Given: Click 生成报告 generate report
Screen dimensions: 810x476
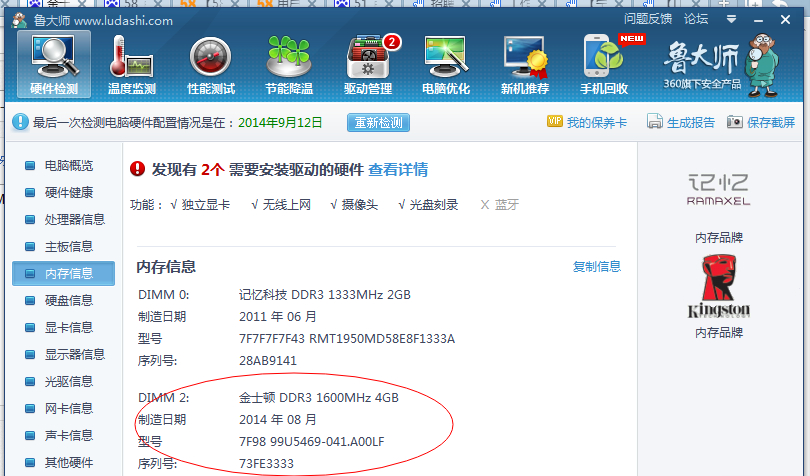Looking at the screenshot, I should [x=691, y=122].
